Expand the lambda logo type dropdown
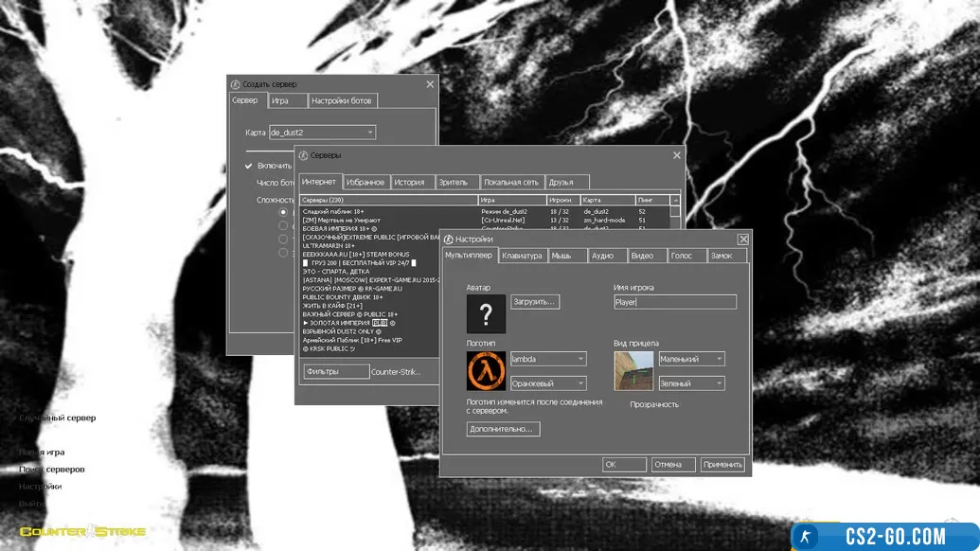This screenshot has width=980, height=551. (548, 359)
